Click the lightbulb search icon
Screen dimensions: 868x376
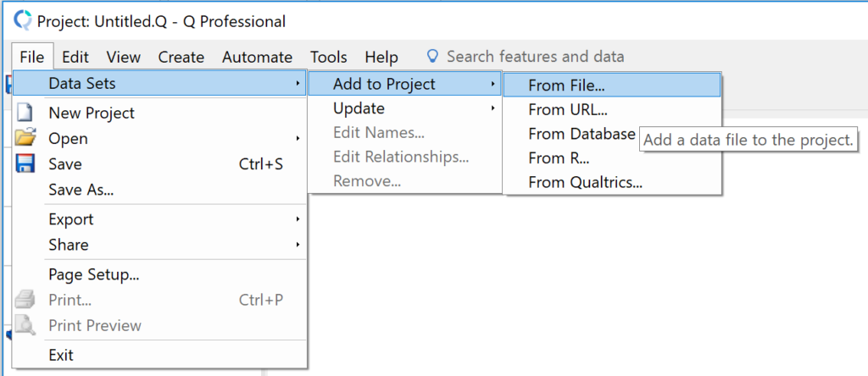point(432,56)
